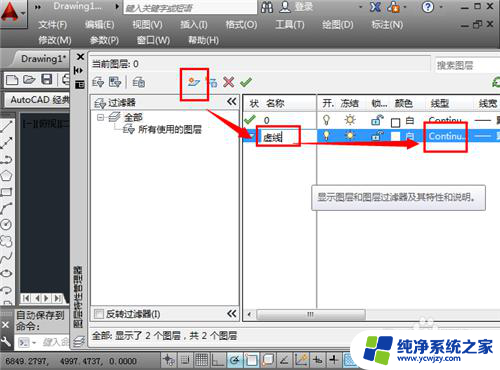Click the green Set Current checkmark icon

pos(246,82)
